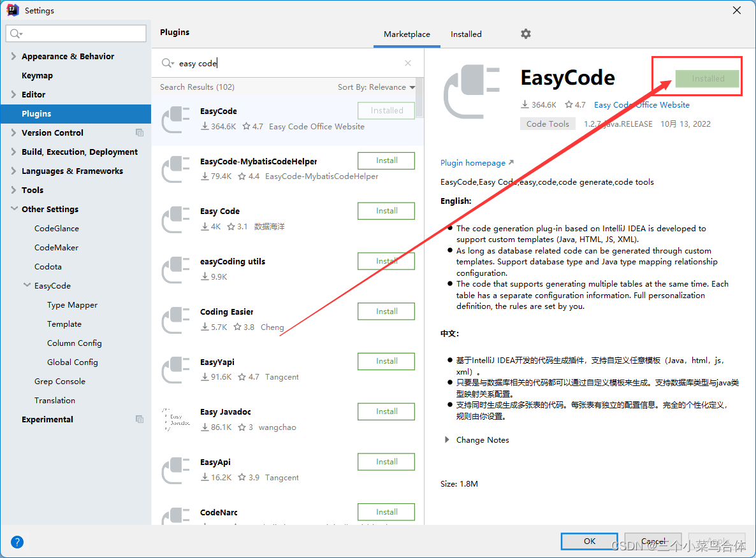Screen dimensions: 756x558
Task: Expand the Change Notes section
Action: tap(447, 440)
